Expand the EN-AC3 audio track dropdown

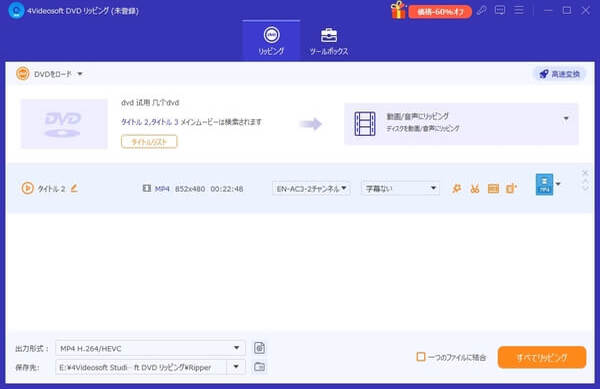(x=311, y=188)
